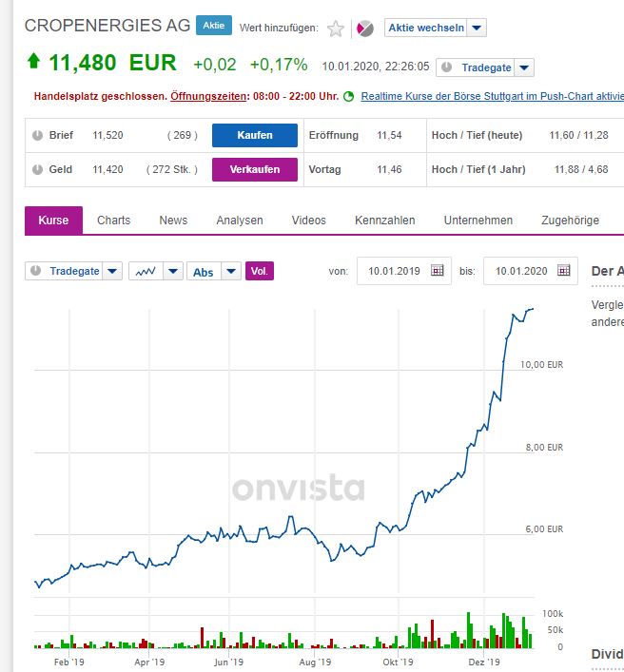The height and width of the screenshot is (672, 624).
Task: Click the green realtime push-chart icon
Action: [349, 96]
